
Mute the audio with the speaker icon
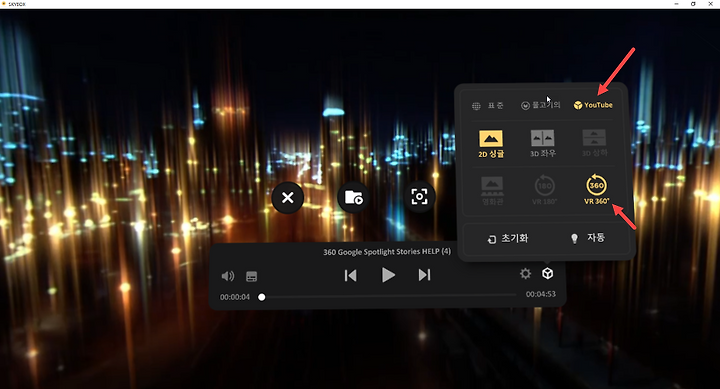(228, 276)
